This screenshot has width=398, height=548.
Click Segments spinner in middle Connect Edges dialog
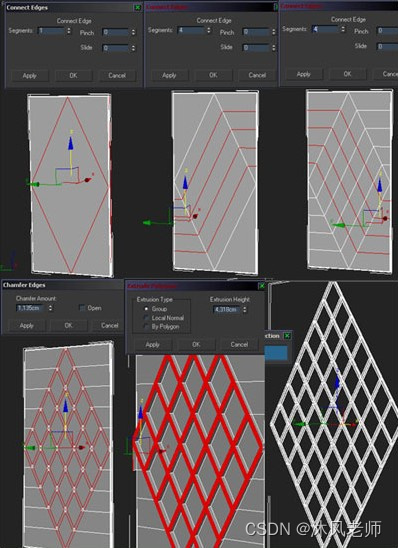coord(209,30)
